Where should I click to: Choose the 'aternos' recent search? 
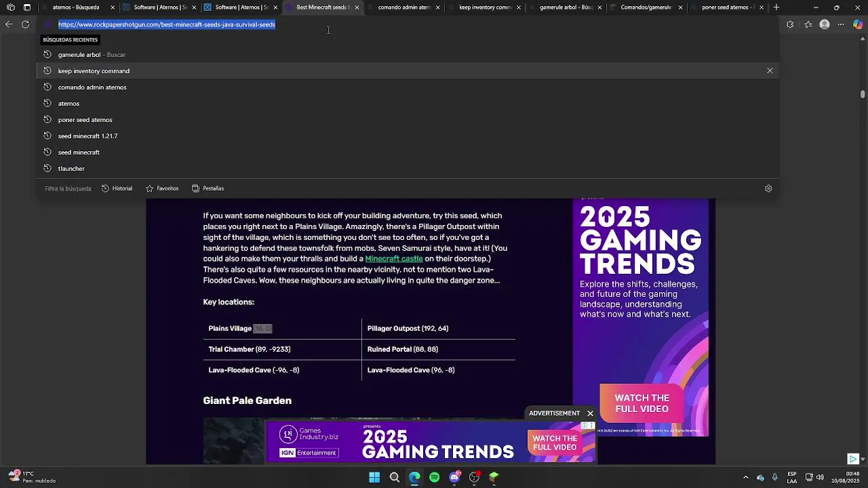407,103
